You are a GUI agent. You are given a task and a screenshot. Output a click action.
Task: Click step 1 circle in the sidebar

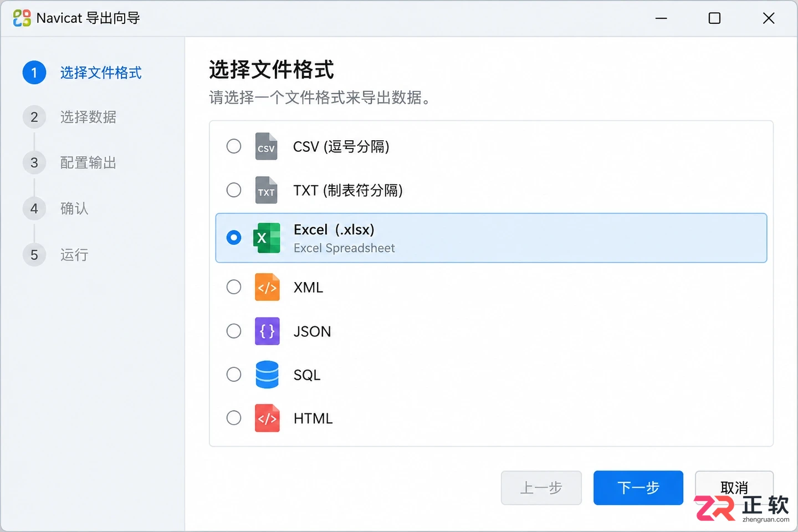point(34,73)
